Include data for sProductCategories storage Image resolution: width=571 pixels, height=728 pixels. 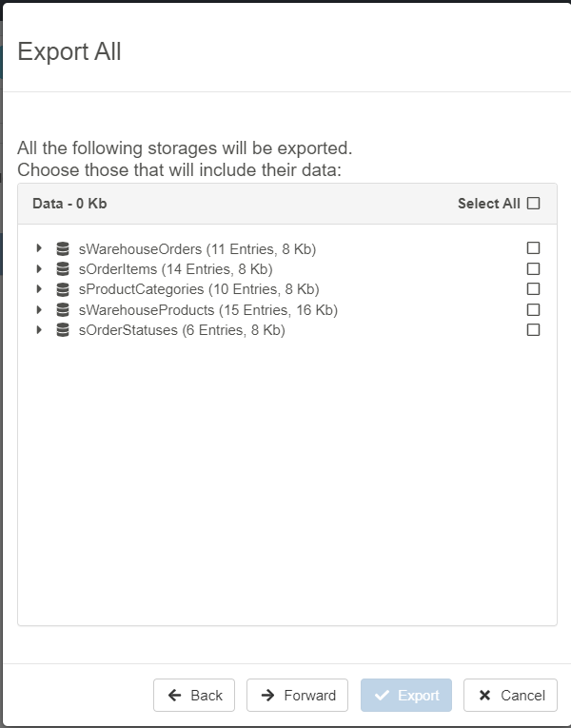[533, 288]
